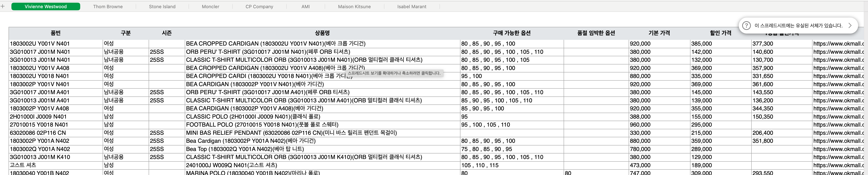Switch to the Thom Browne sheet tab

click(108, 6)
